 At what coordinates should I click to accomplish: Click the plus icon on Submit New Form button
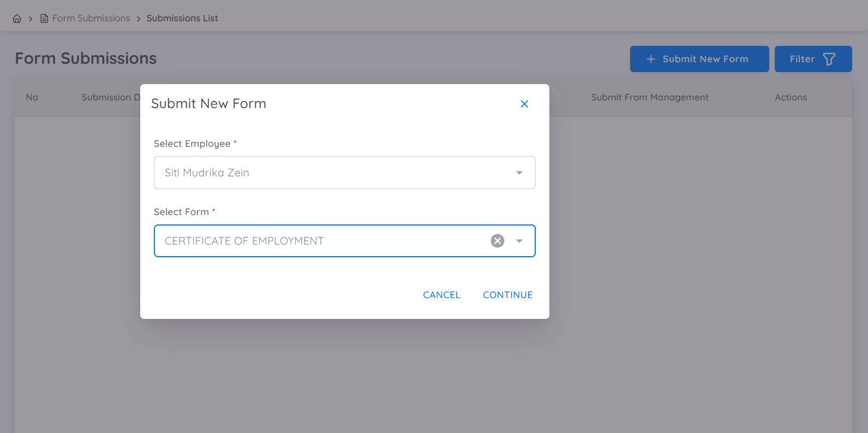(651, 58)
